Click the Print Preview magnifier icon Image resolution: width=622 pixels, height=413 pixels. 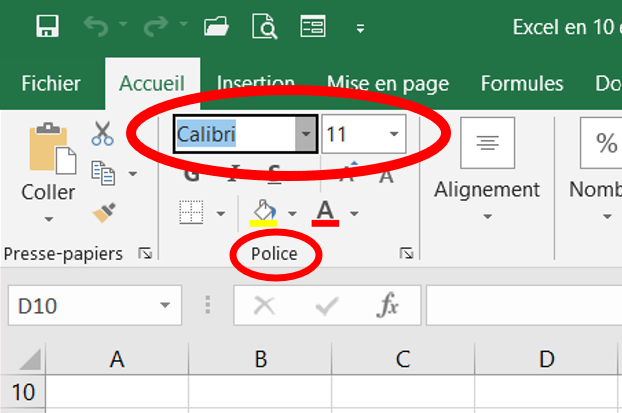[264, 26]
